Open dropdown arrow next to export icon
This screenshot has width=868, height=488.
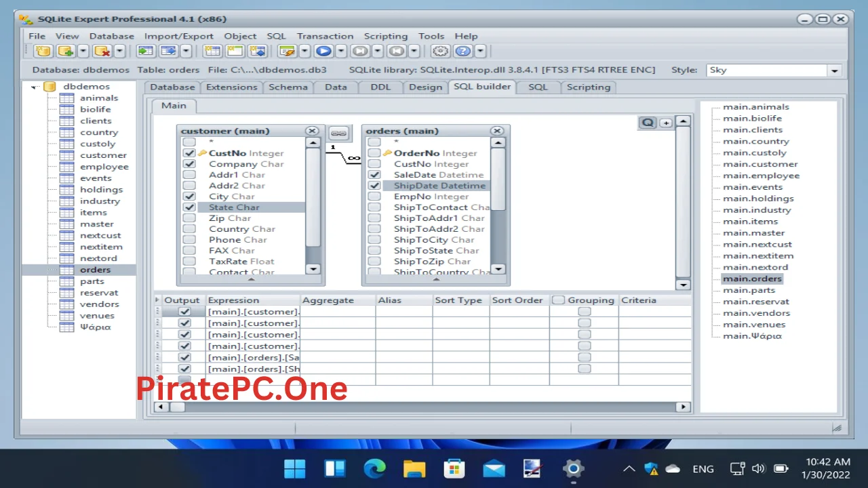click(x=185, y=51)
